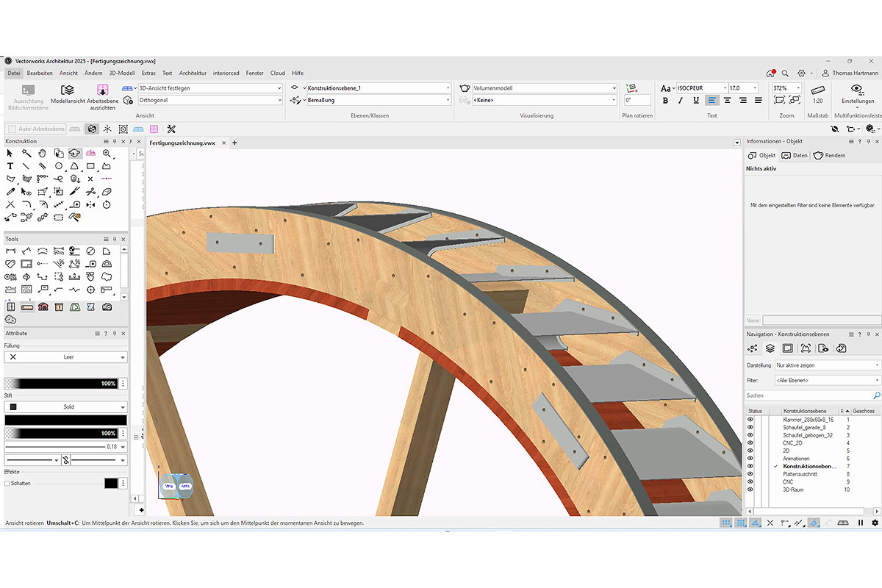Screen dimensions: 882x588
Task: Click the Modellansicht button in the ribbon
Action: coord(68,94)
